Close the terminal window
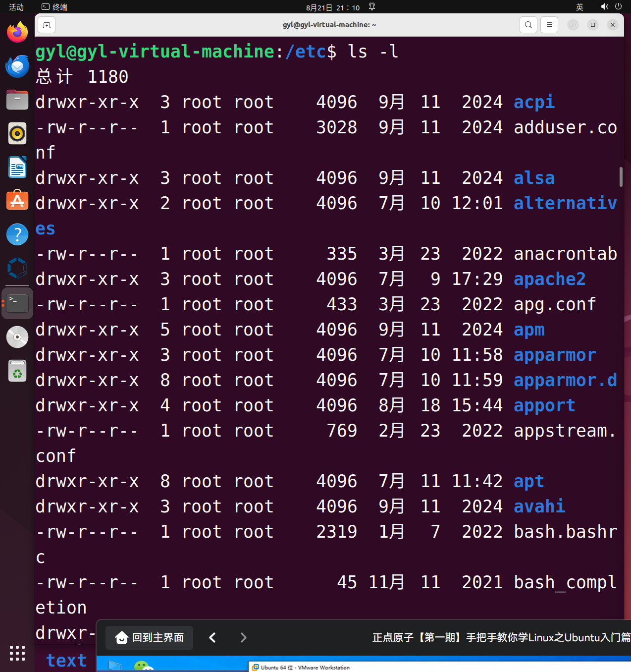This screenshot has width=631, height=672. [x=613, y=25]
